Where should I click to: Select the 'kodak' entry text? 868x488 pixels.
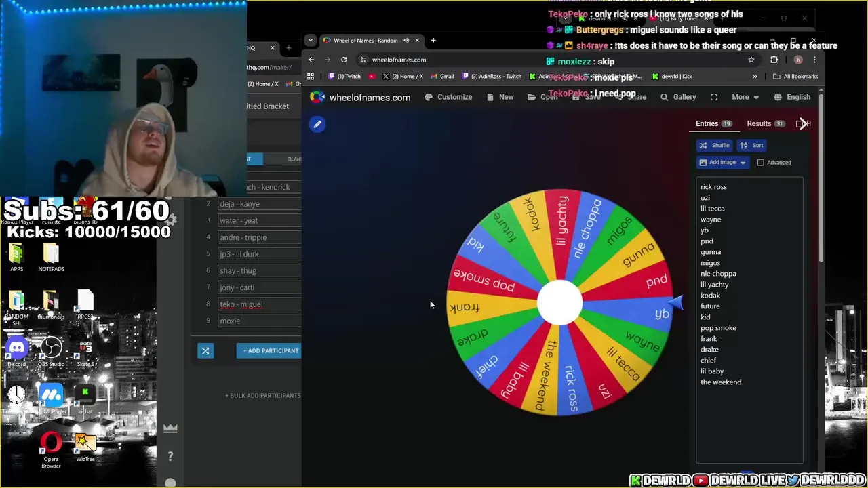point(710,296)
